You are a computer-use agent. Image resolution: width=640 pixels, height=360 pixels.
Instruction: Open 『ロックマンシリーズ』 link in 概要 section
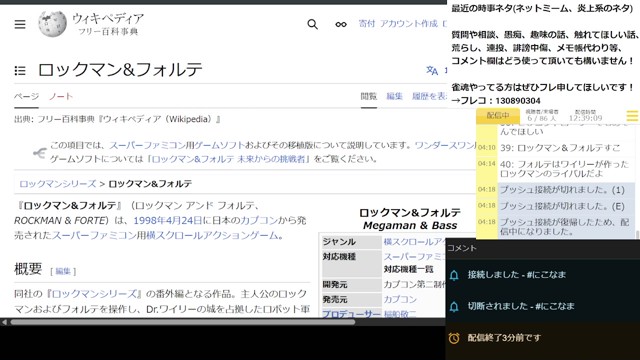[x=94, y=294]
